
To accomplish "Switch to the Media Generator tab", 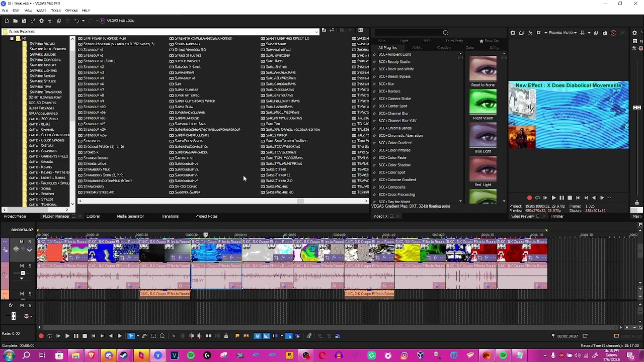I will pyautogui.click(x=130, y=216).
